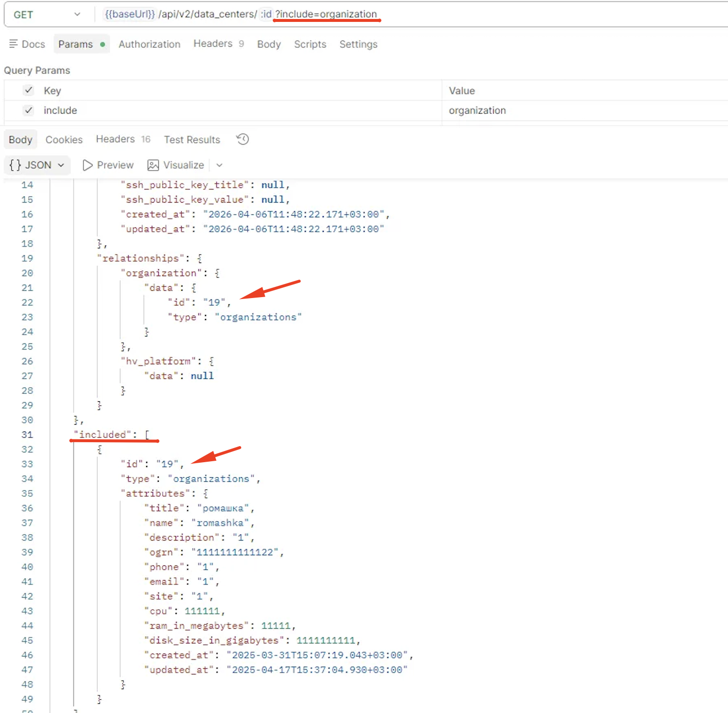Image resolution: width=728 pixels, height=713 pixels.
Task: Click the Visualize button
Action: coord(176,165)
